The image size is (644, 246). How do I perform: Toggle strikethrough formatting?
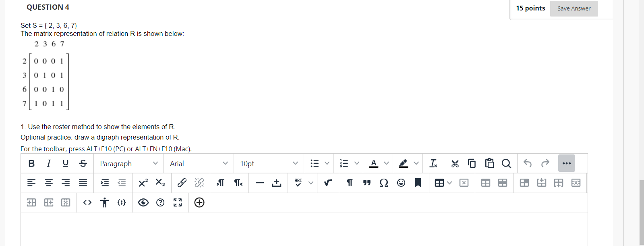point(83,163)
